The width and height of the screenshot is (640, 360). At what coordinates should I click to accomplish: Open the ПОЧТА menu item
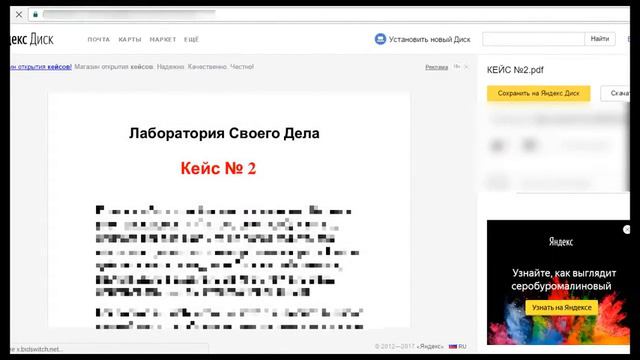tap(99, 40)
